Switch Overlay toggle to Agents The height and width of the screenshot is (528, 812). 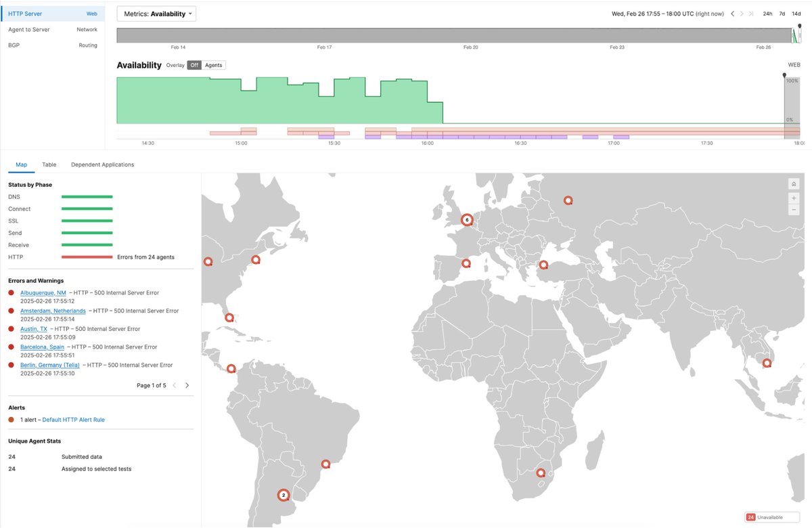214,65
